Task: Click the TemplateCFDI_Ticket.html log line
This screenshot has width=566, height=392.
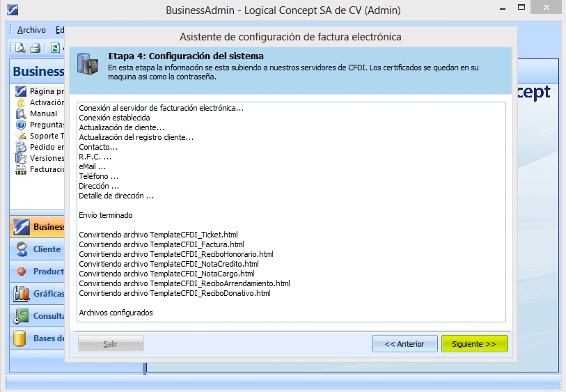Action: click(158, 235)
